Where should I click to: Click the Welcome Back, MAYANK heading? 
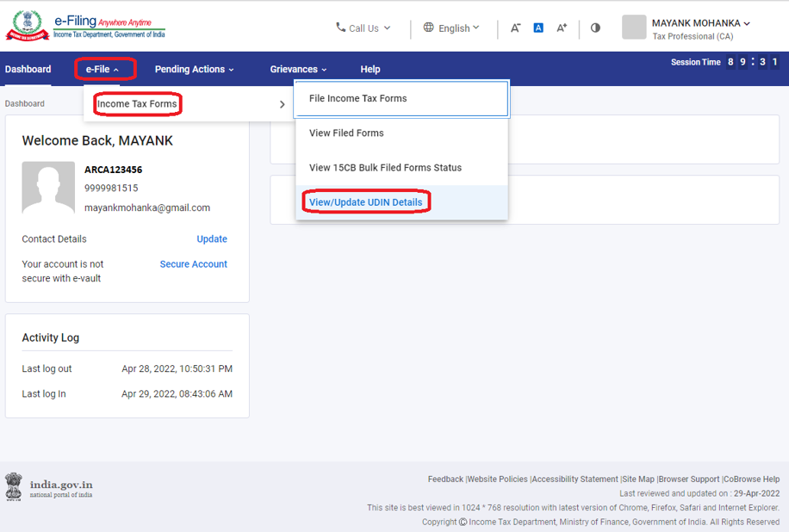pyautogui.click(x=97, y=140)
